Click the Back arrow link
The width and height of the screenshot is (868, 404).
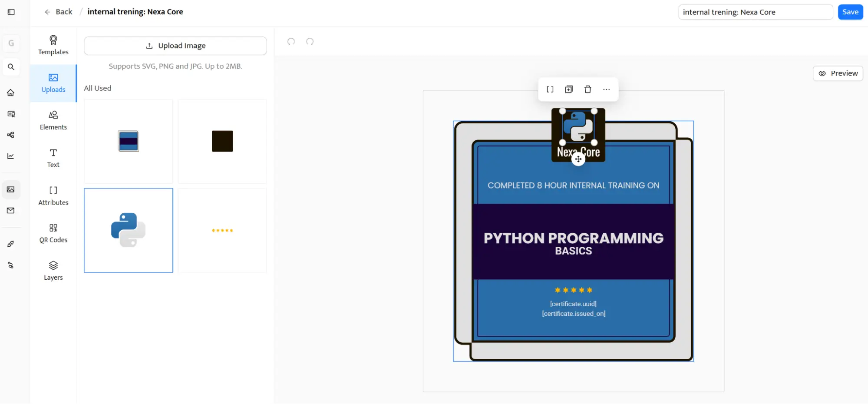(x=58, y=12)
